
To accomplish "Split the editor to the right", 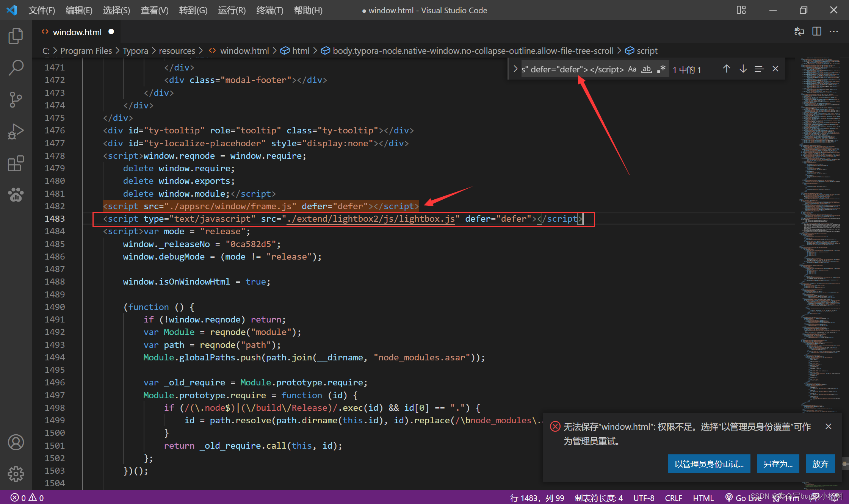I will [817, 32].
